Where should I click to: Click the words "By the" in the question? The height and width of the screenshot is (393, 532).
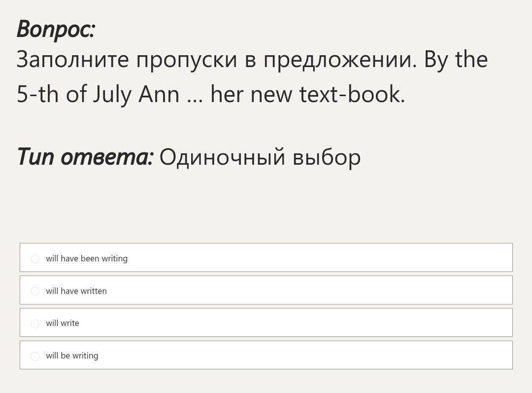(x=455, y=60)
